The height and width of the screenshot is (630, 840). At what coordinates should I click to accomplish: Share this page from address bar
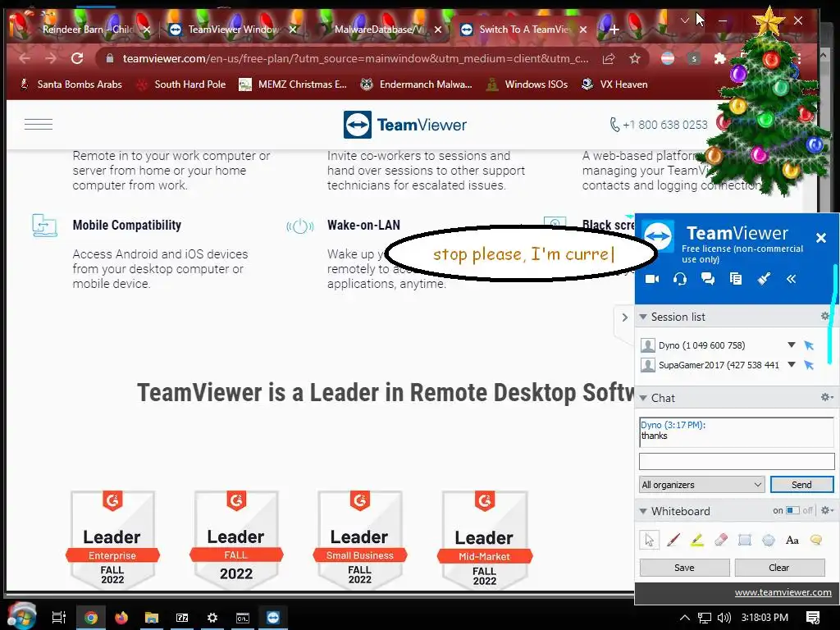click(x=609, y=58)
